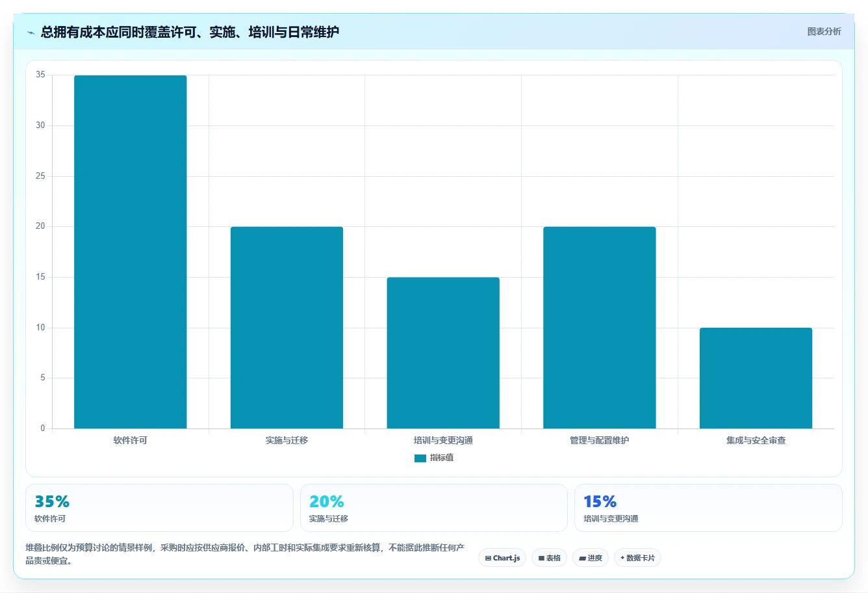Click the 培训与变更沟通 bar in chart

coord(443,353)
